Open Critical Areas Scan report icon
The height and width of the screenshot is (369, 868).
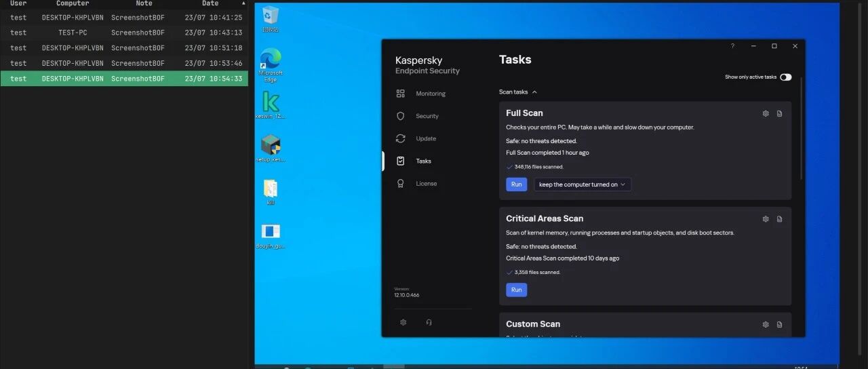(x=779, y=219)
